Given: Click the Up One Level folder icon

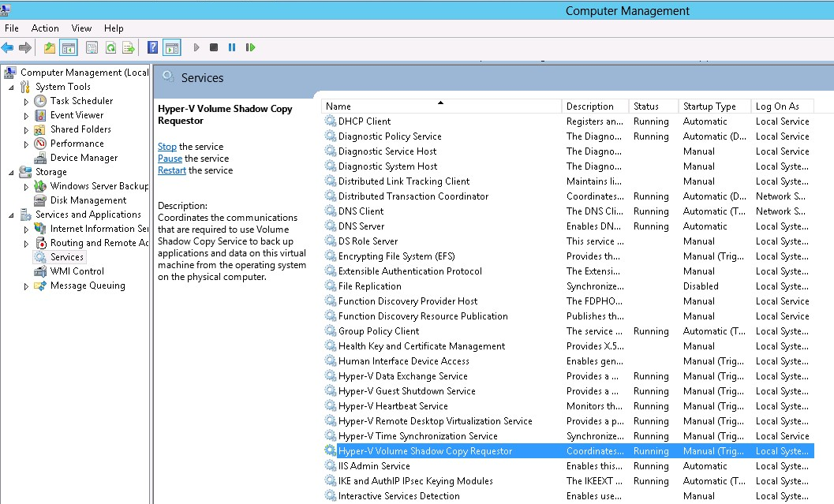Looking at the screenshot, I should 50,48.
